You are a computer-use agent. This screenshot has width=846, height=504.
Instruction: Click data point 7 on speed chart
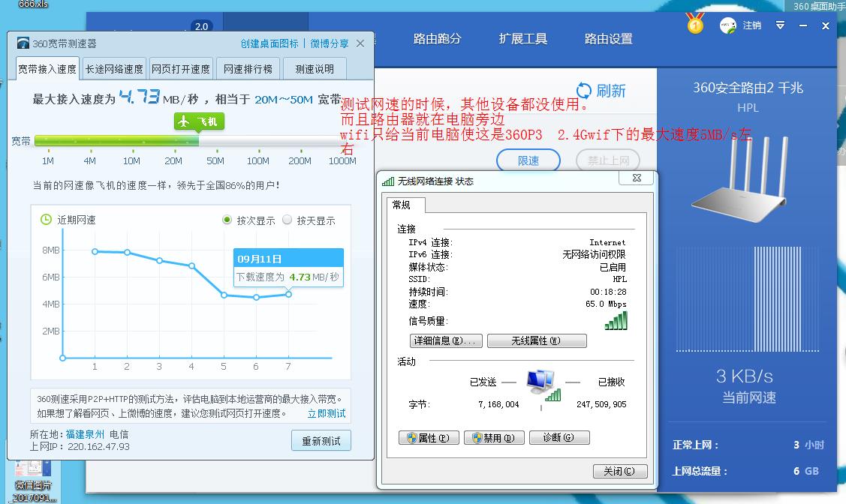289,294
